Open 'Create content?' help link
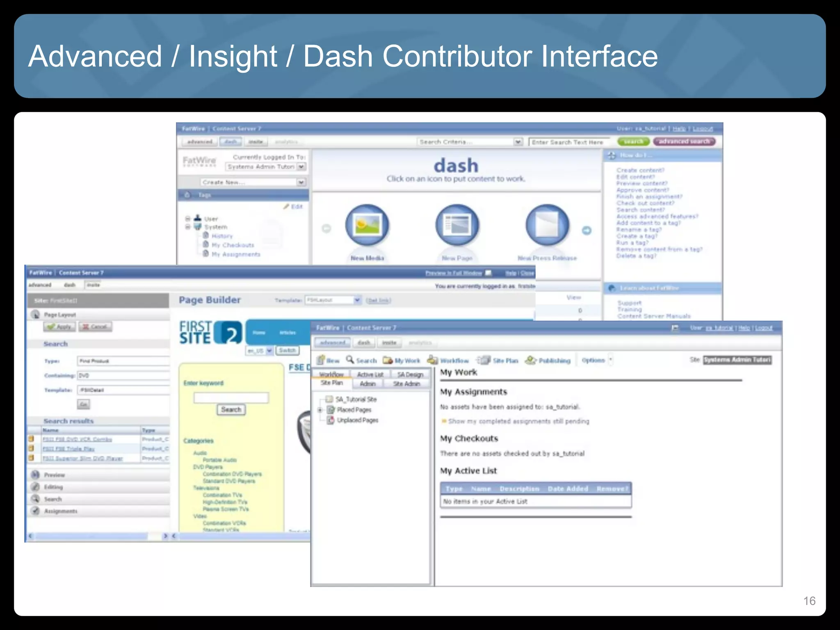840x630 pixels. [640, 170]
